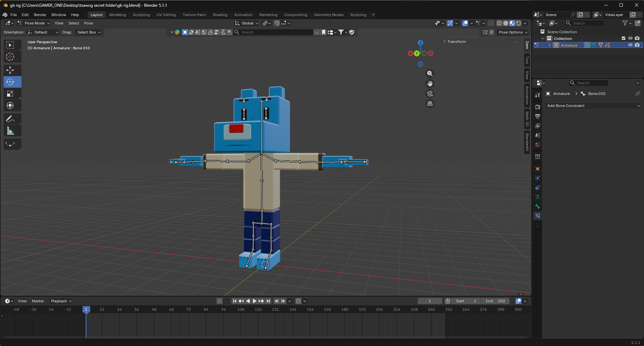Open the Global orientation dropdown

(x=247, y=23)
